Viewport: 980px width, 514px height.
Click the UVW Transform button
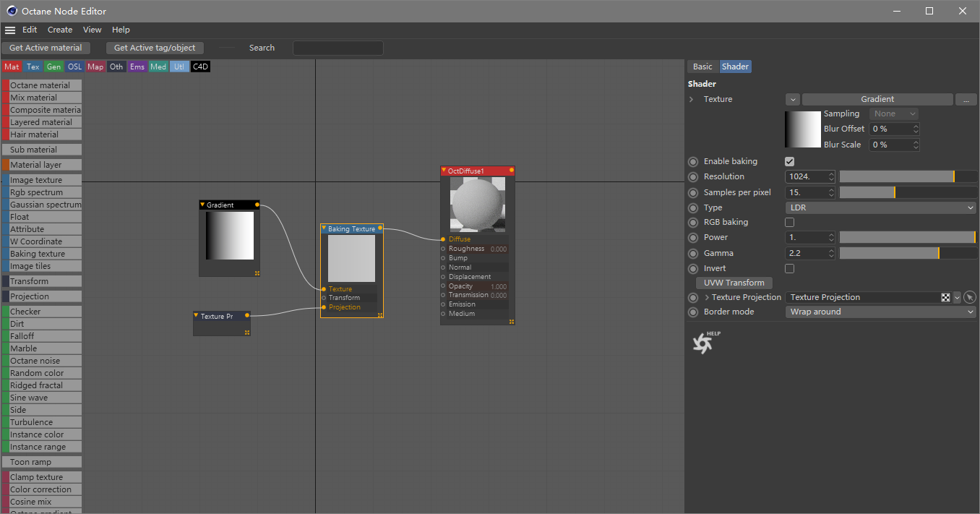pos(734,283)
